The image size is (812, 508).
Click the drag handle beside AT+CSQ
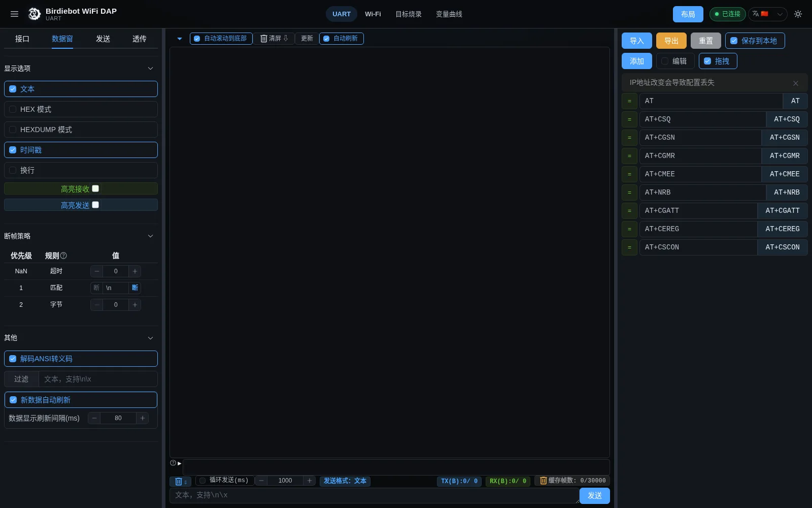click(x=629, y=119)
